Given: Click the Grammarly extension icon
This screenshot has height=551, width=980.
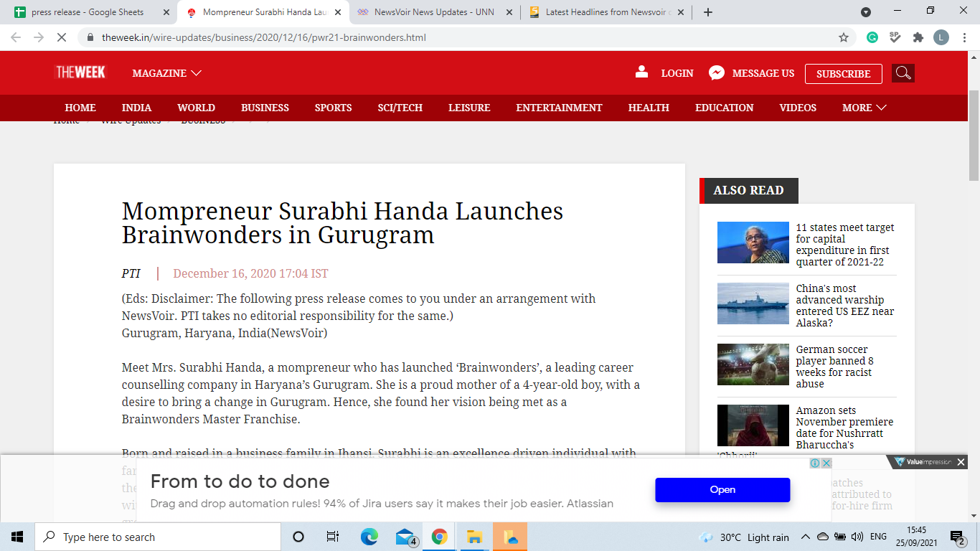Looking at the screenshot, I should [872, 37].
